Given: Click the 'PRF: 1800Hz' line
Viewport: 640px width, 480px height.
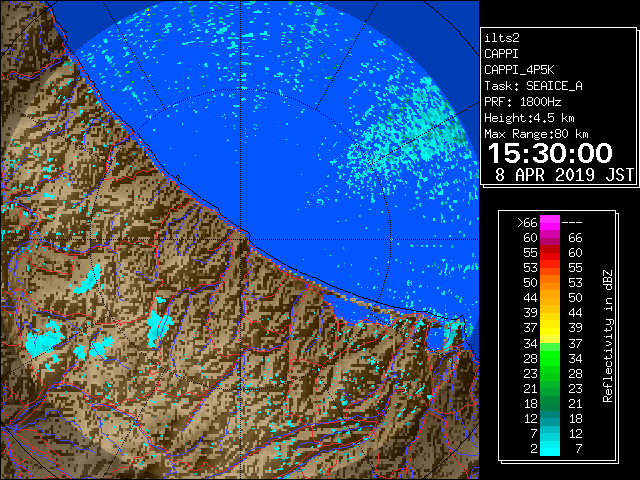Looking at the screenshot, I should tap(522, 102).
